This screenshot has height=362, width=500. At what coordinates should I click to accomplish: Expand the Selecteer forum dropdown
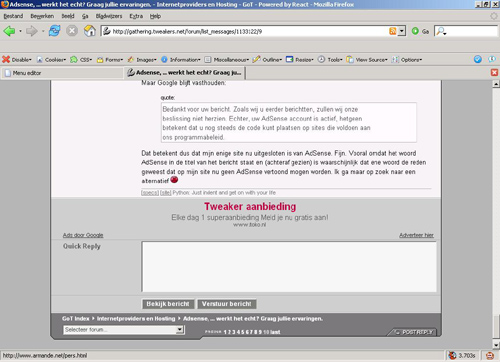tap(124, 330)
